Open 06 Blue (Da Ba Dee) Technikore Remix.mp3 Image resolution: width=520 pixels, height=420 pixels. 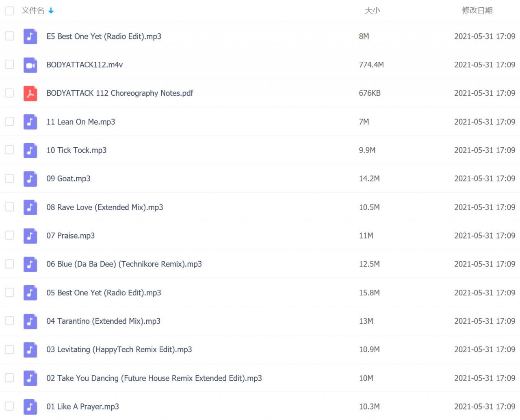[x=124, y=264]
